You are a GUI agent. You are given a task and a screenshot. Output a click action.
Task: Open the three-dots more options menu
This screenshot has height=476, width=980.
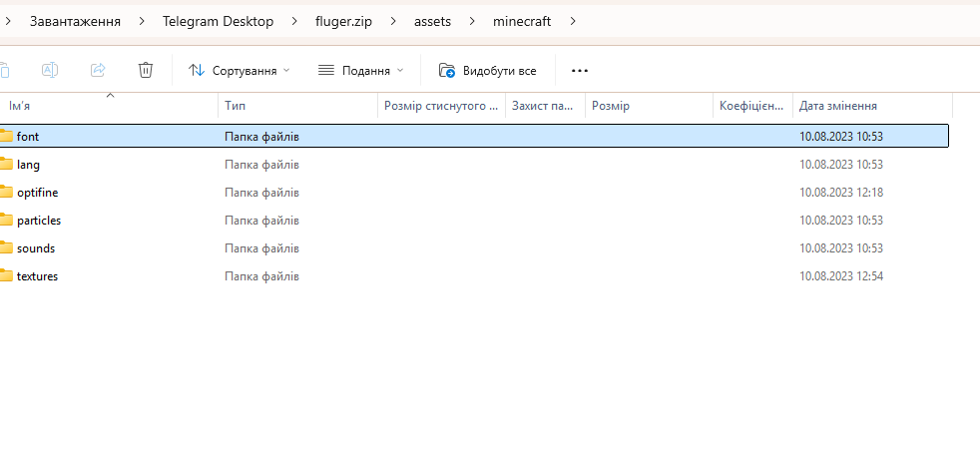pyautogui.click(x=580, y=71)
